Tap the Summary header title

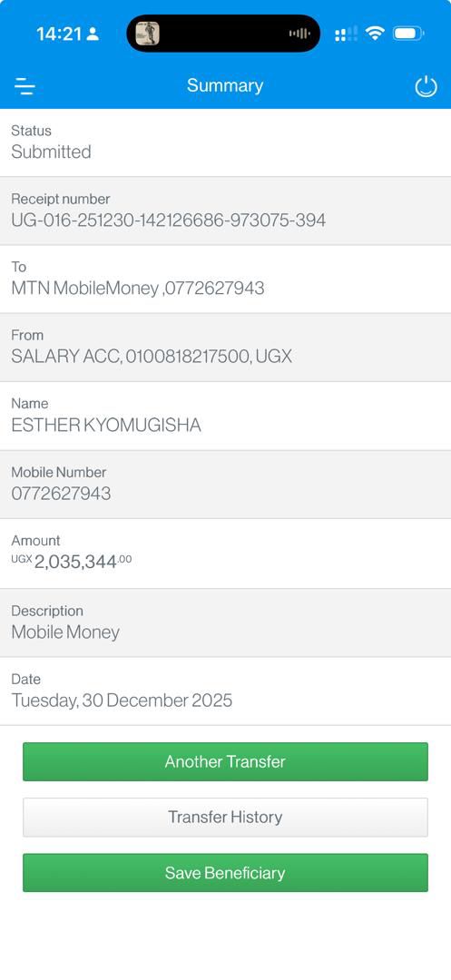(225, 85)
